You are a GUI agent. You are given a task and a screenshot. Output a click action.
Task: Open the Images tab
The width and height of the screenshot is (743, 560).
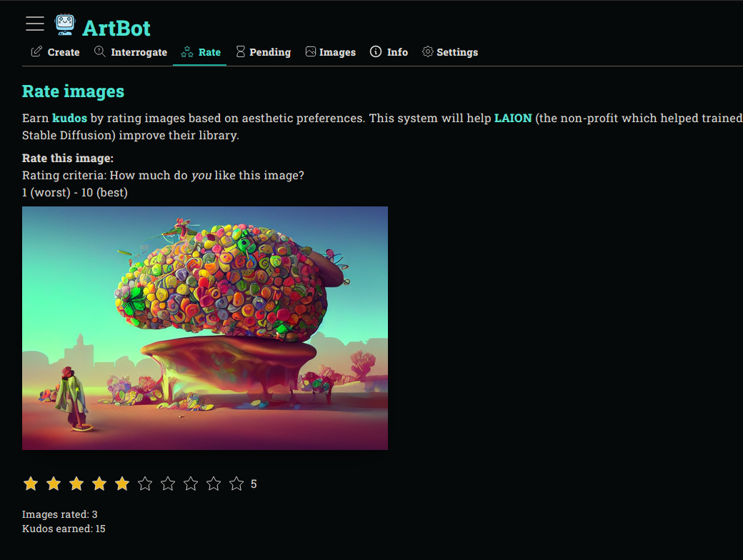pos(337,51)
